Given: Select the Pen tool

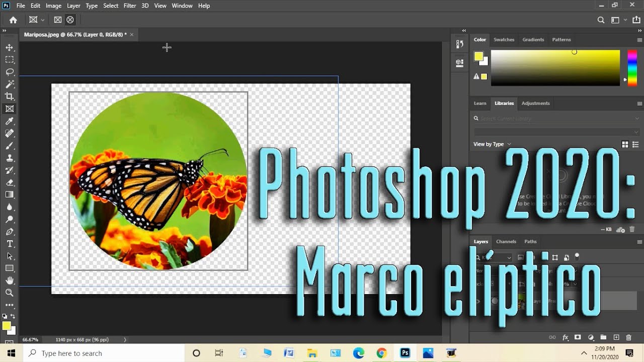Looking at the screenshot, I should (10, 231).
